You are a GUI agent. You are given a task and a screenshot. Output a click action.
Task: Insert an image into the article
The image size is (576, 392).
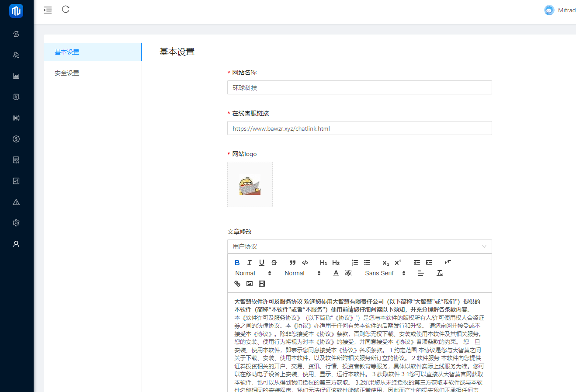250,284
